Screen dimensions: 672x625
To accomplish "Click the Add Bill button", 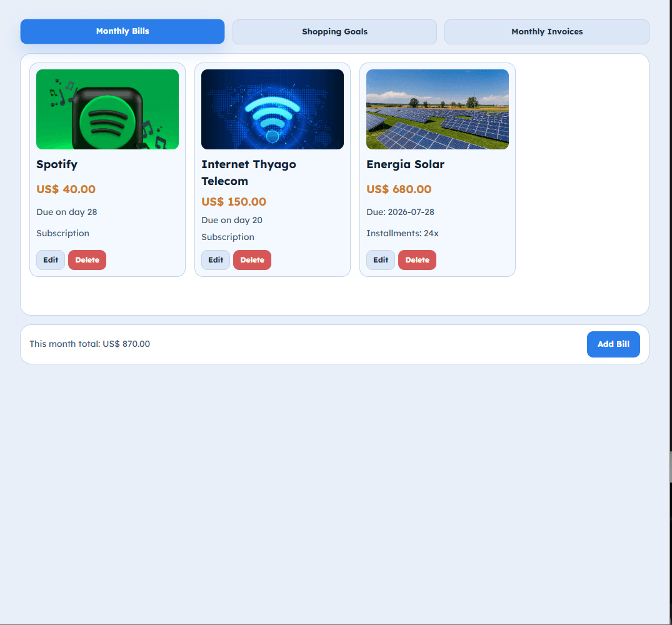I will 613,344.
